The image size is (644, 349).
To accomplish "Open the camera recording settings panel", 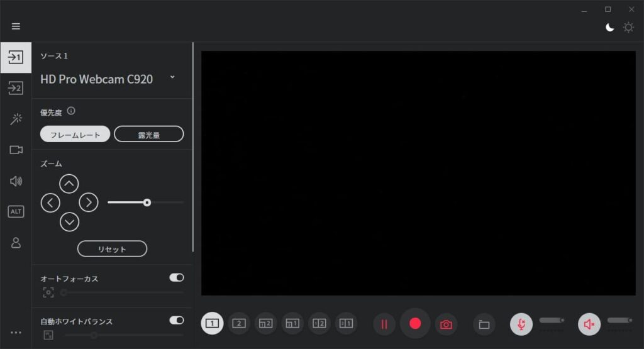I will pyautogui.click(x=16, y=150).
